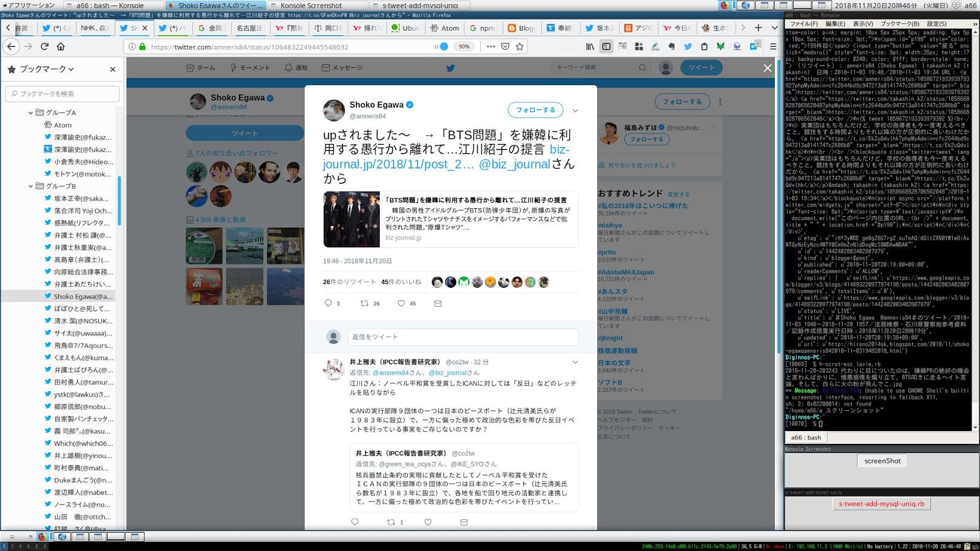Image resolution: width=980 pixels, height=551 pixels.
Task: Retweet Shoko Egawa's tweet icon
Action: click(x=364, y=303)
